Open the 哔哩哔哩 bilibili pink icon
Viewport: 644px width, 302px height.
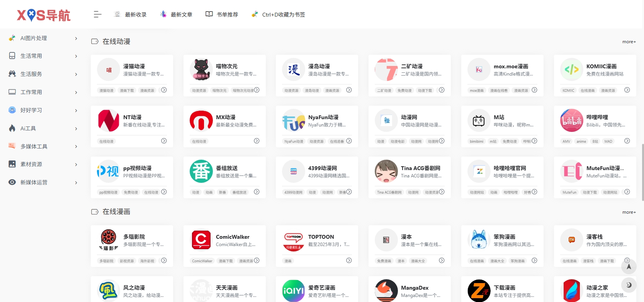[572, 121]
